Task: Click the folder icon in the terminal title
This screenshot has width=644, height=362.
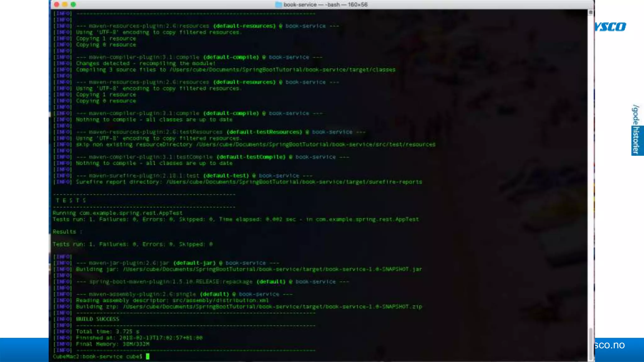Action: point(278,4)
